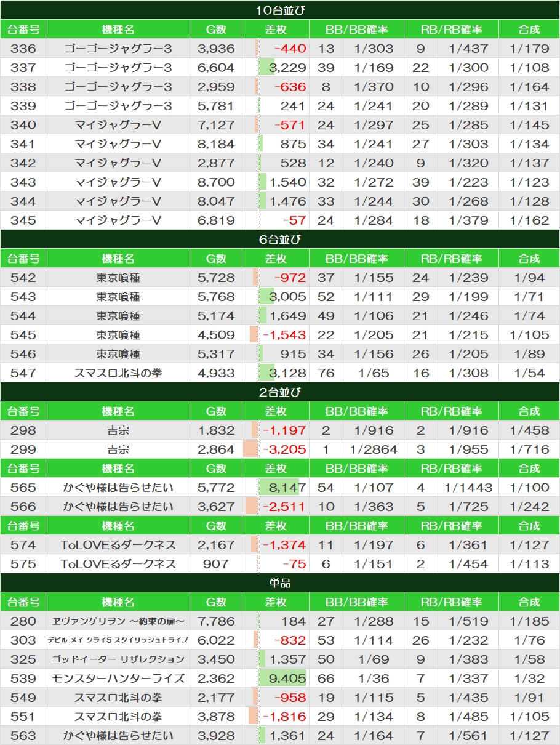This screenshot has width=560, height=745.
Task: Click the 1/716 combined rate
Action: click(x=529, y=449)
